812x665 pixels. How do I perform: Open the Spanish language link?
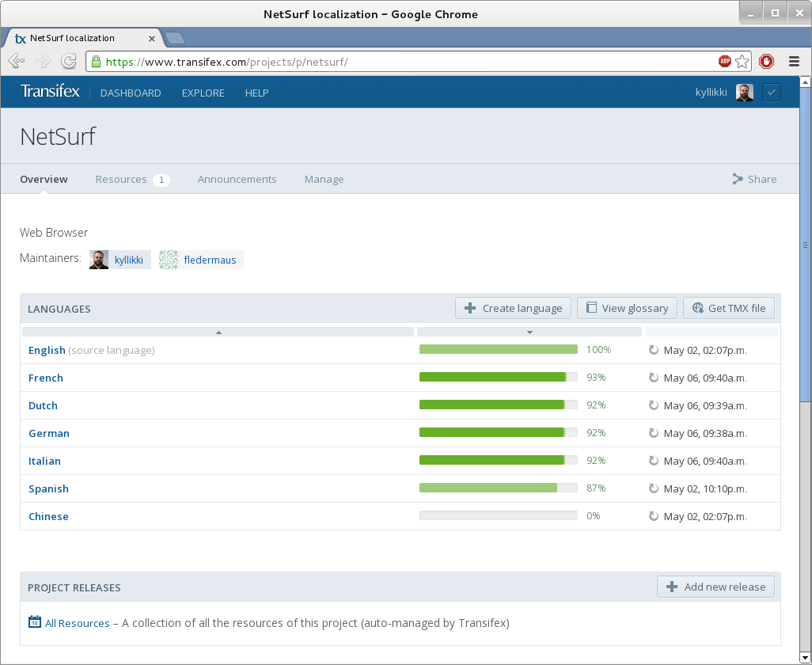coord(48,489)
